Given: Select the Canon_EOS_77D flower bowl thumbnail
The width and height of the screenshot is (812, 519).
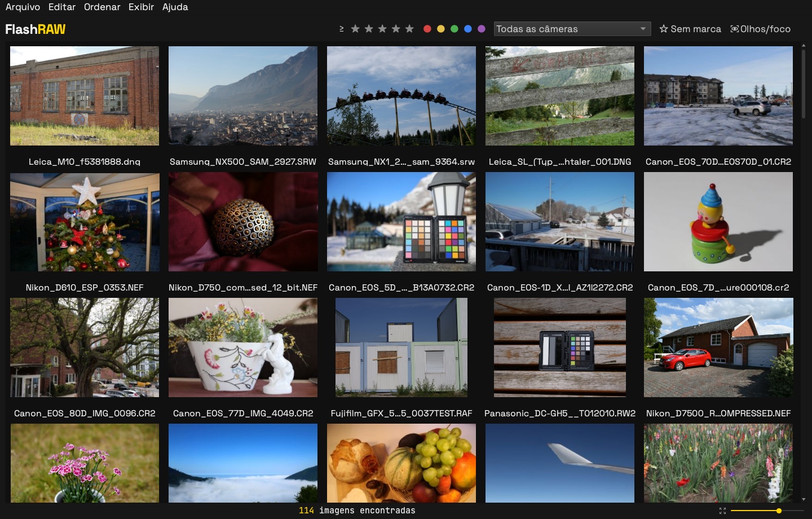Looking at the screenshot, I should (243, 348).
